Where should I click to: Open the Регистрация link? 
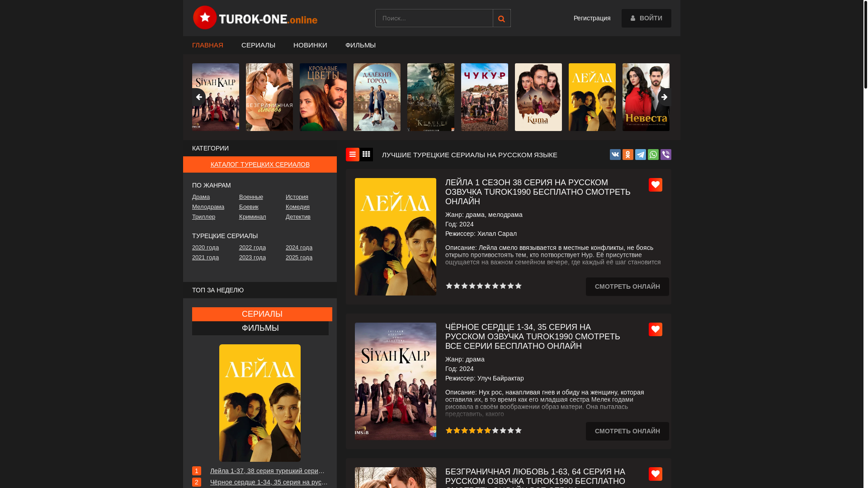[592, 18]
